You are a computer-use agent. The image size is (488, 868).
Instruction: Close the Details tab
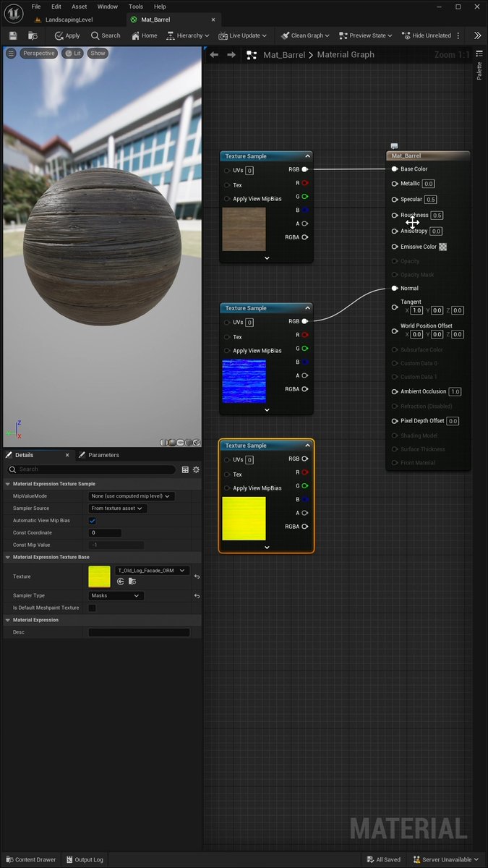pos(67,455)
